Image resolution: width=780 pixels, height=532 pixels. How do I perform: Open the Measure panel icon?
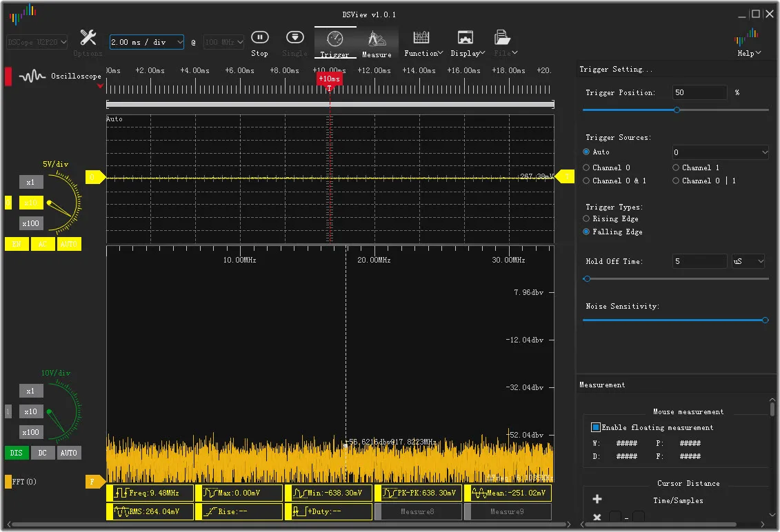click(x=377, y=39)
